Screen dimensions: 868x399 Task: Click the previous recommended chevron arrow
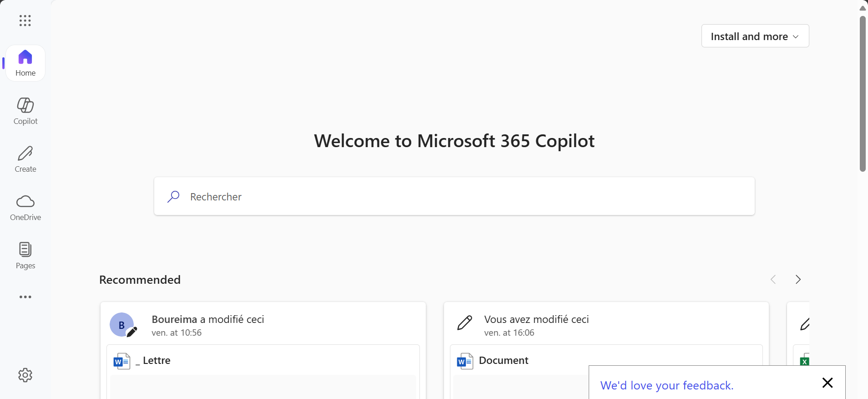coord(773,279)
